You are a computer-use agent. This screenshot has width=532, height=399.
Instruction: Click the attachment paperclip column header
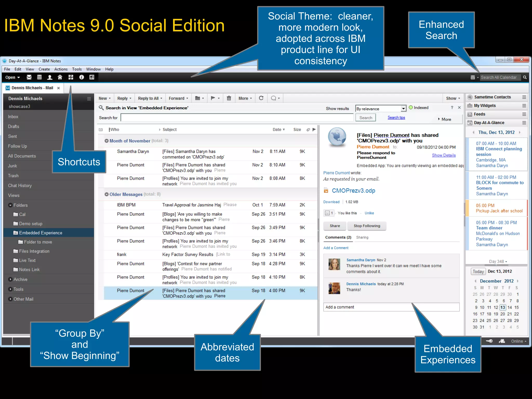(x=308, y=130)
